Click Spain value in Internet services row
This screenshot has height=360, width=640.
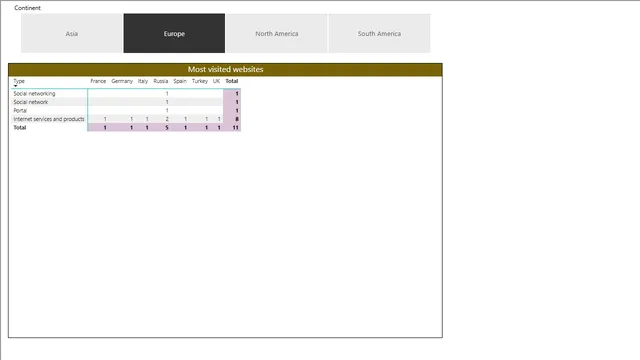pos(185,119)
